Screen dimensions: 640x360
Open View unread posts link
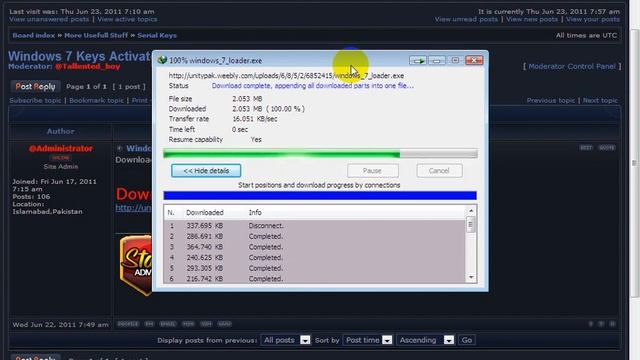click(466, 19)
